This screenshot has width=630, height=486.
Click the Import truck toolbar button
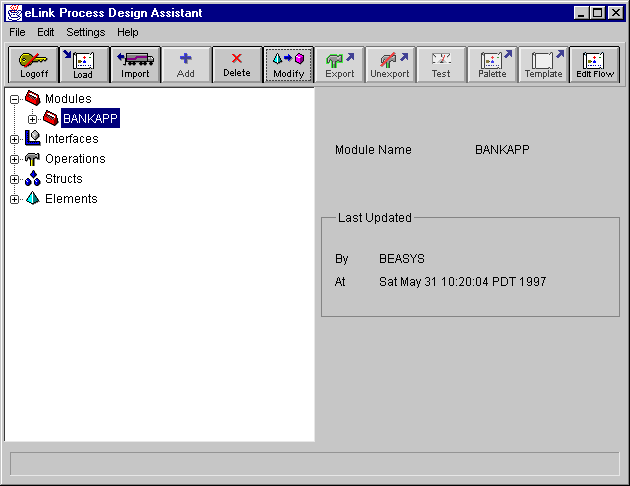pyautogui.click(x=135, y=65)
